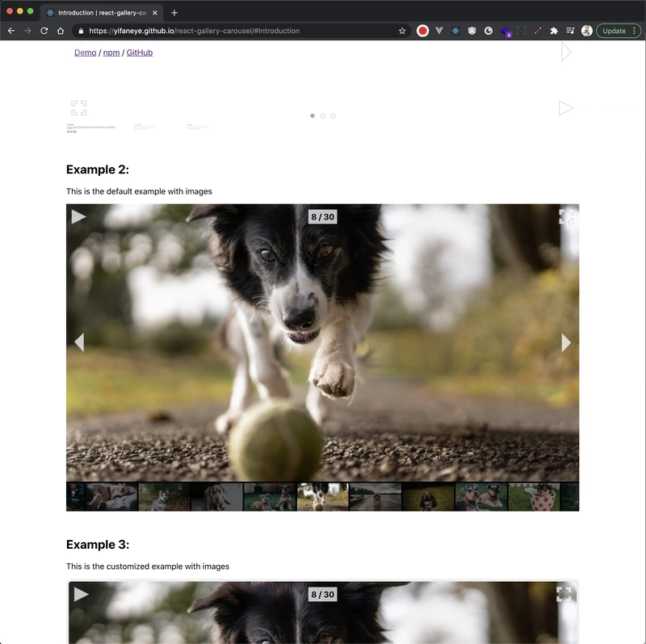Select the third dot indicator in Example 1

click(x=333, y=115)
